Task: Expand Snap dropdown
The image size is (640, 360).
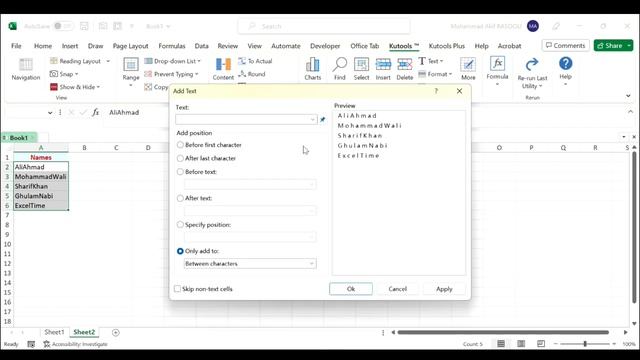Action: tap(76, 74)
